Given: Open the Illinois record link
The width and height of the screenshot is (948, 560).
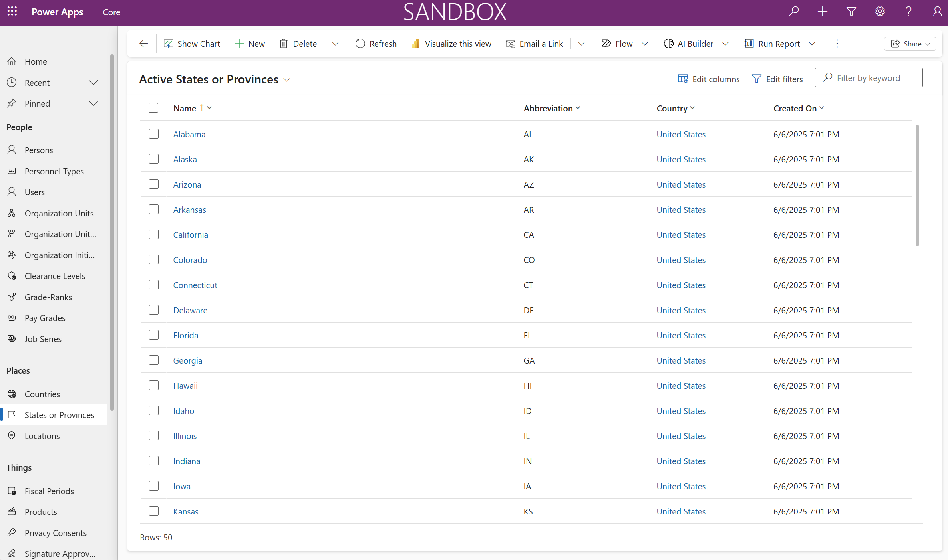Looking at the screenshot, I should coord(185,436).
